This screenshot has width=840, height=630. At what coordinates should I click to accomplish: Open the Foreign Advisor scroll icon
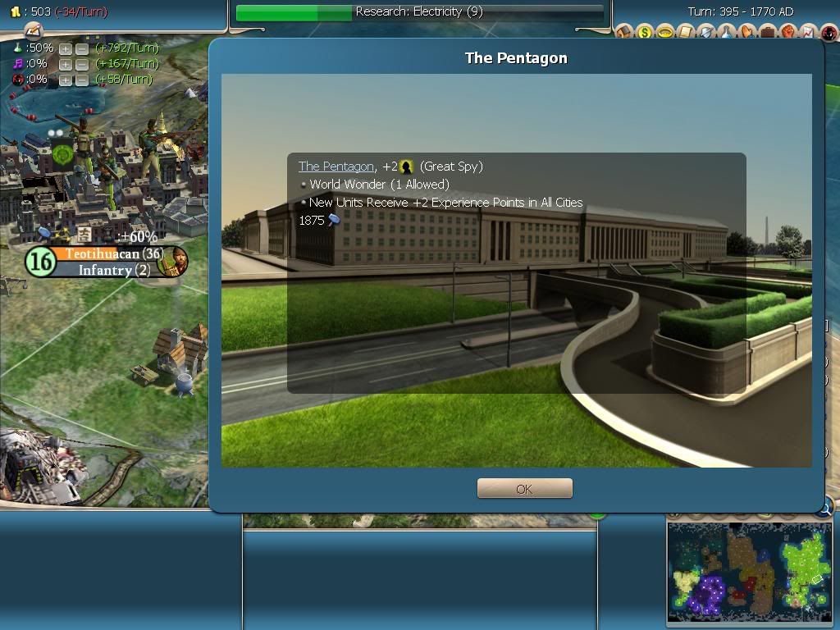[685, 32]
